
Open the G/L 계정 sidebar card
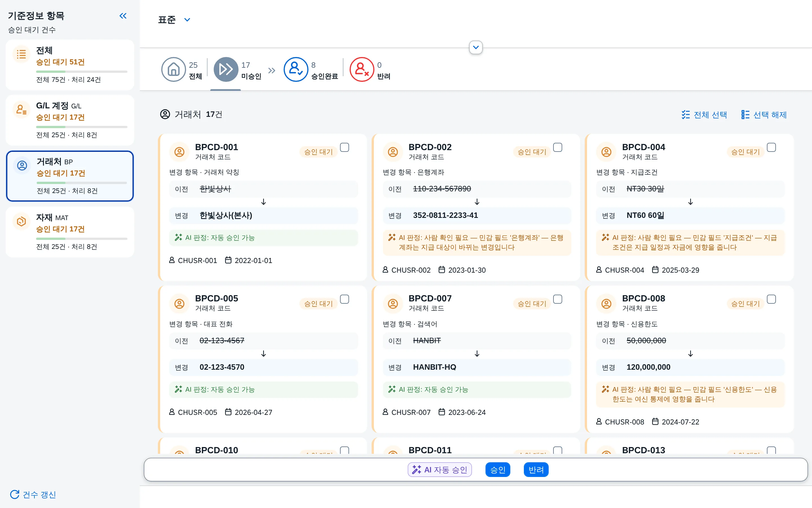70,120
